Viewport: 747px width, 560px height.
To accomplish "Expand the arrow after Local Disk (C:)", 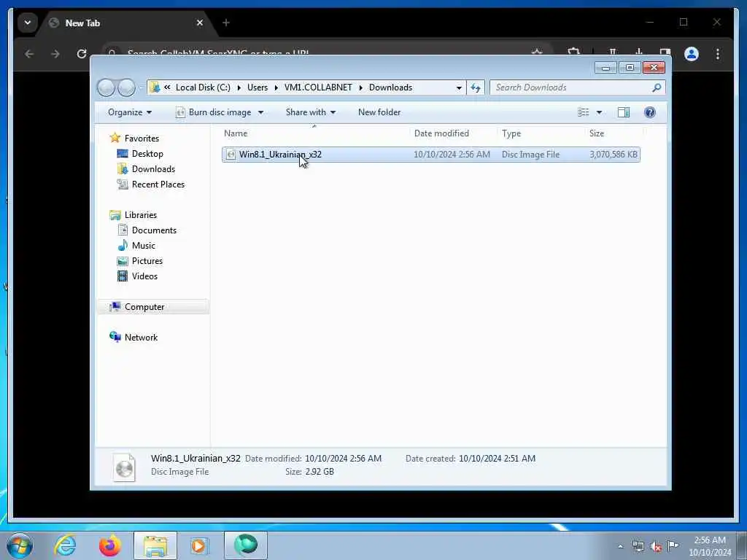I will [239, 87].
